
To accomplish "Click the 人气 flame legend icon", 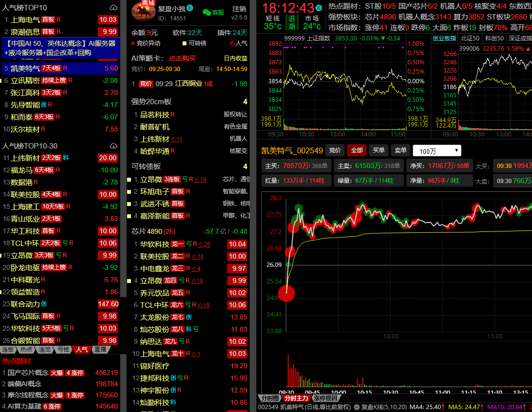I will coord(232,43).
